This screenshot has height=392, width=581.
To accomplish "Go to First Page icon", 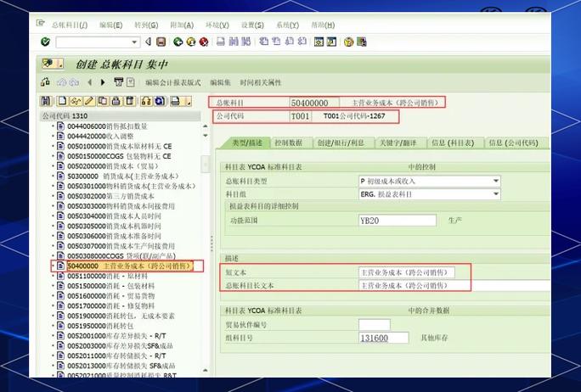I will (x=264, y=42).
